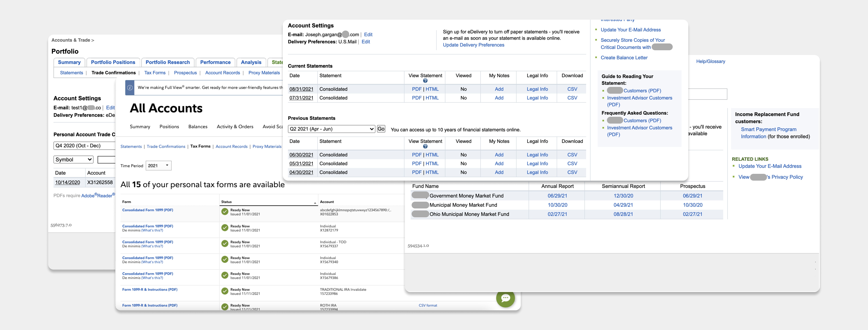
Task: Click the Legal Info icon for 05/31/2021
Action: (x=536, y=163)
